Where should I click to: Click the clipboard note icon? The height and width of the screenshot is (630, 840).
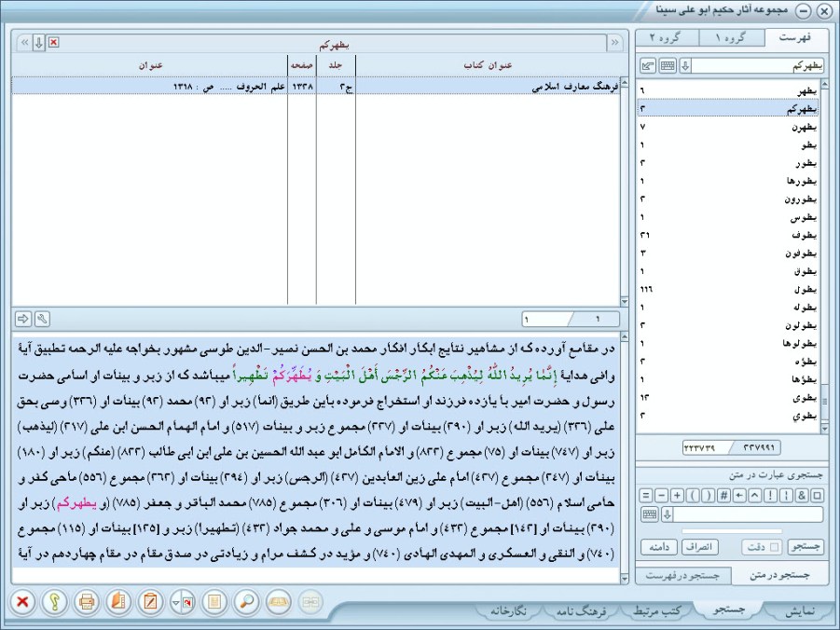click(150, 602)
